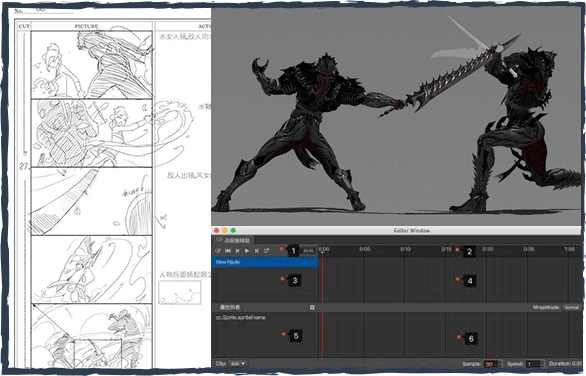586x376 pixels.
Task: Click the Sample value field
Action: click(490, 364)
